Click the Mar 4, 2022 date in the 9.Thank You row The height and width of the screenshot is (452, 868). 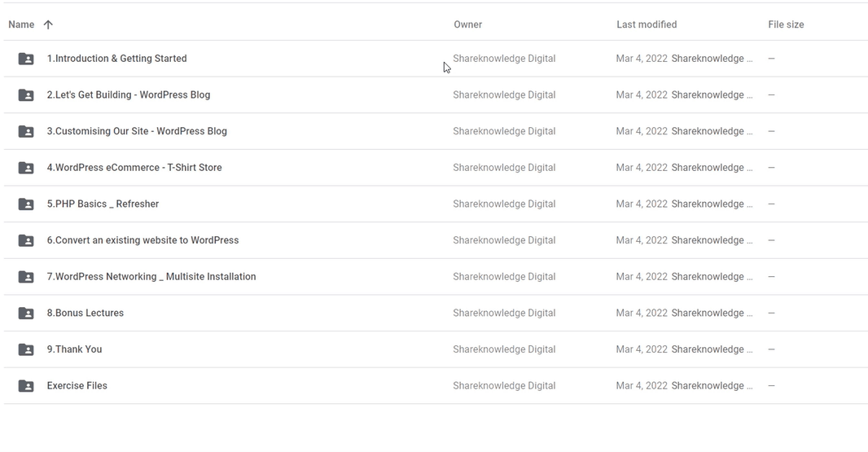pos(642,349)
